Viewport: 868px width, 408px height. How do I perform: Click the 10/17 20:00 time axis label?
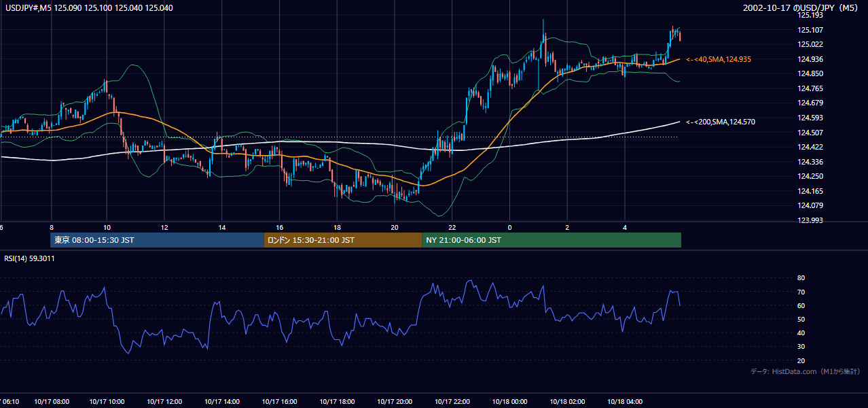click(x=395, y=402)
